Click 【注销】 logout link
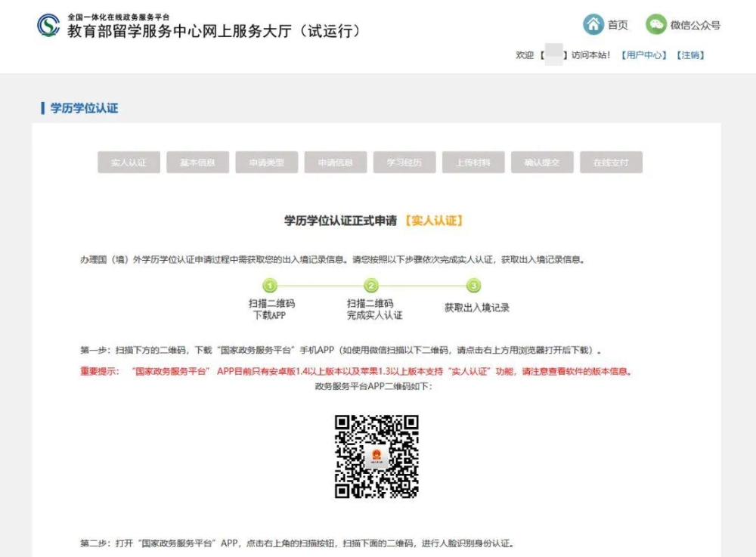 click(690, 55)
